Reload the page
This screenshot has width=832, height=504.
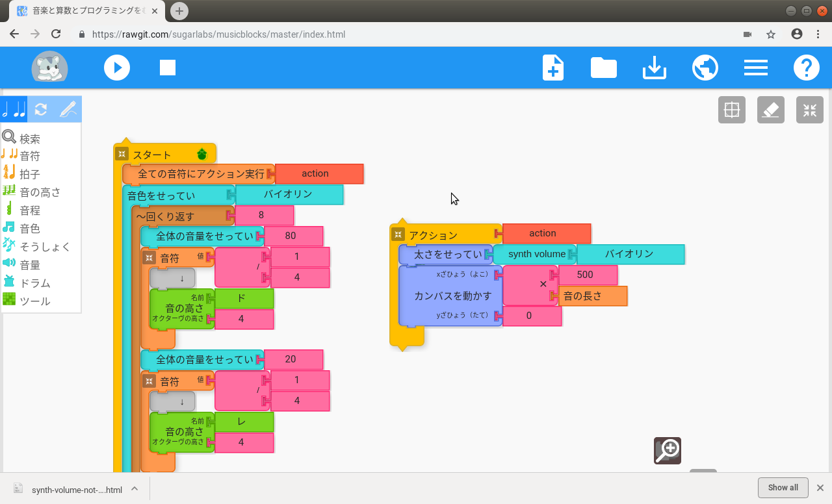(x=56, y=34)
